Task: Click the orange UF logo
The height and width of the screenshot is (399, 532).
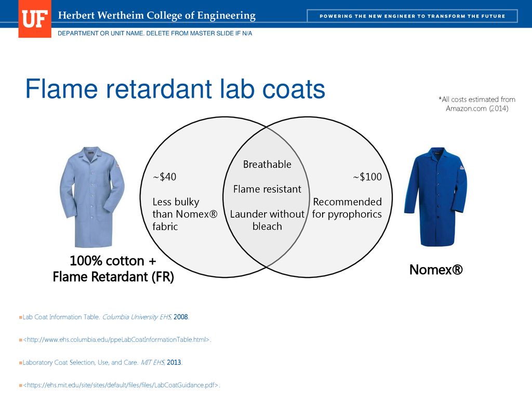Action: [35, 19]
